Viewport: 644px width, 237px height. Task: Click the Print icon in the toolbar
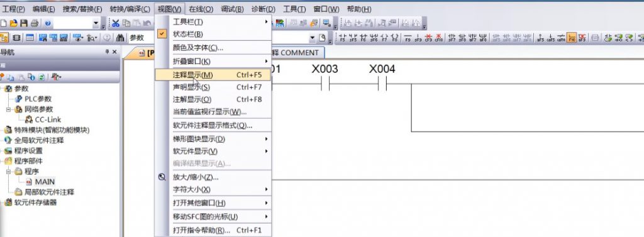coord(35,23)
